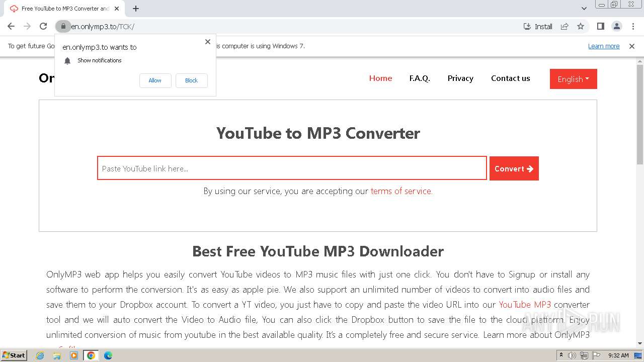Open Chrome's three-dot menu
Image resolution: width=644 pixels, height=362 pixels.
(x=633, y=26)
